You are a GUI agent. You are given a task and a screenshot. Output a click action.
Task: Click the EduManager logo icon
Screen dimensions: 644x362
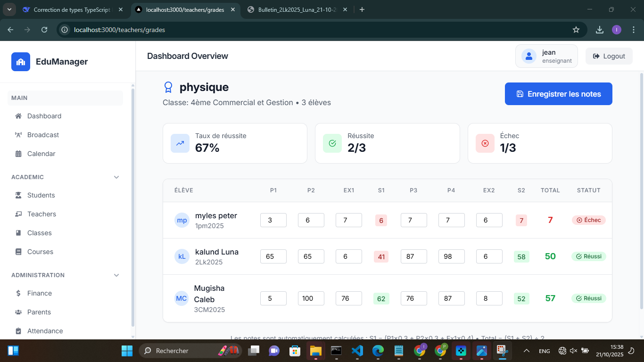21,62
